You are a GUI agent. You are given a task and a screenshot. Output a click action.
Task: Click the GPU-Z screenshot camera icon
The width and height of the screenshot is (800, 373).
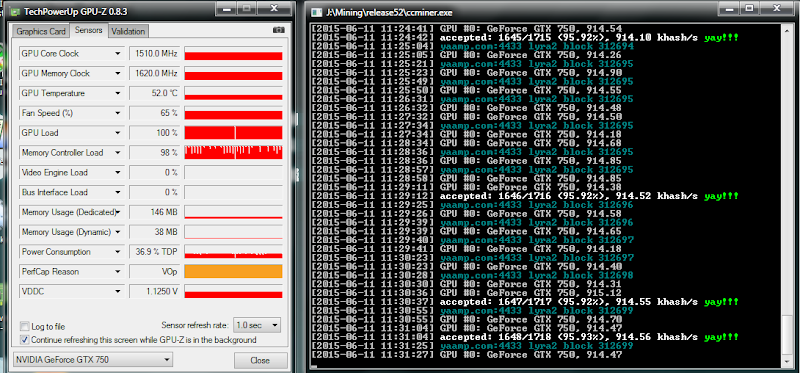279,31
